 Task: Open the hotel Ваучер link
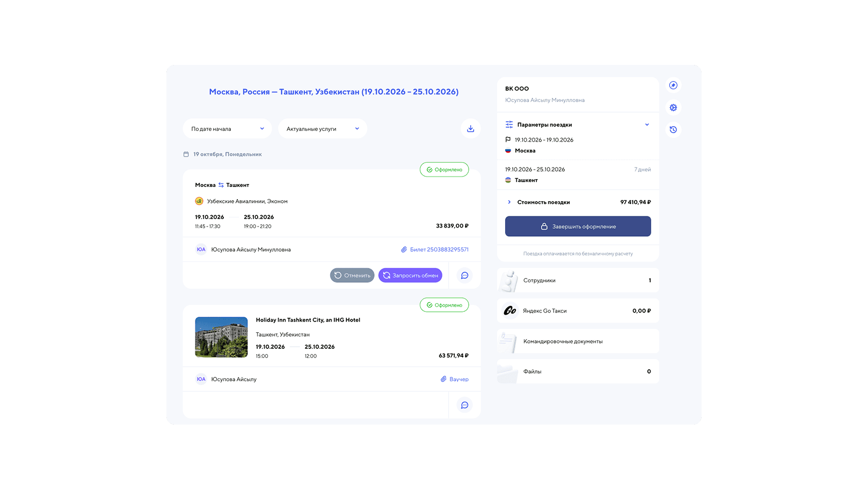[455, 379]
